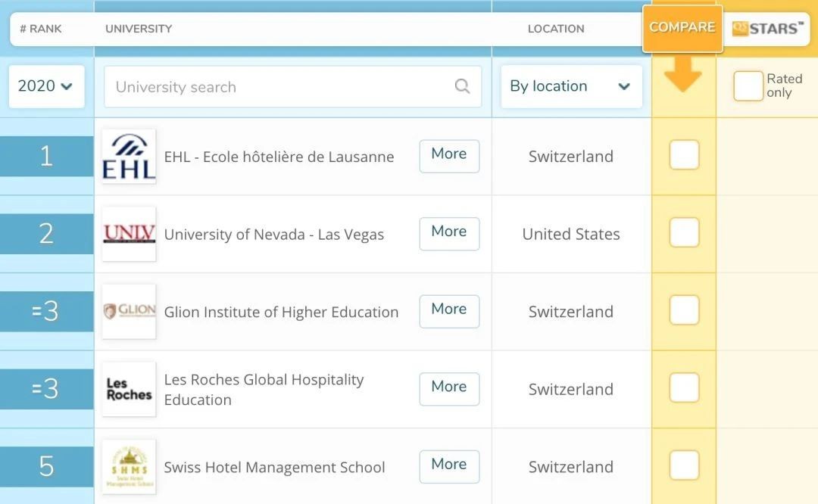This screenshot has width=818, height=504.
Task: Click the Swiss Hotel Management School logo
Action: tap(129, 467)
